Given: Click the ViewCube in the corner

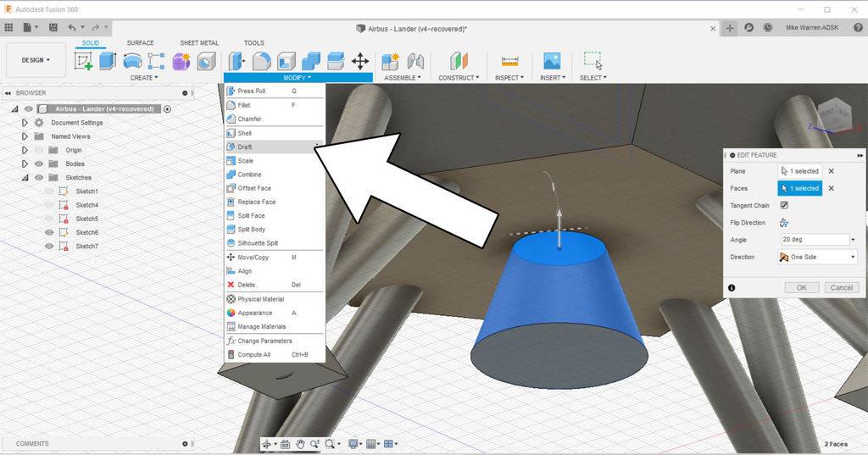Looking at the screenshot, I should (x=835, y=114).
